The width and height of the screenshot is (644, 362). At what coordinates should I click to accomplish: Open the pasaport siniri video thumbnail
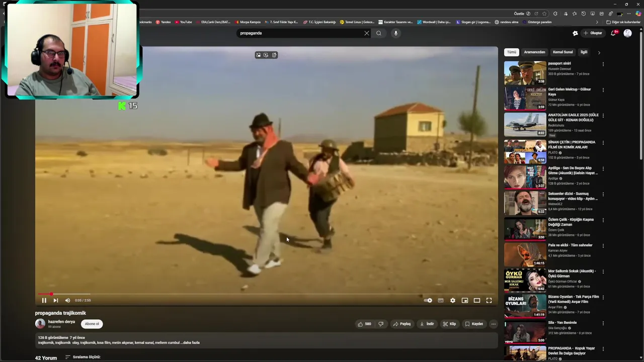pyautogui.click(x=525, y=73)
